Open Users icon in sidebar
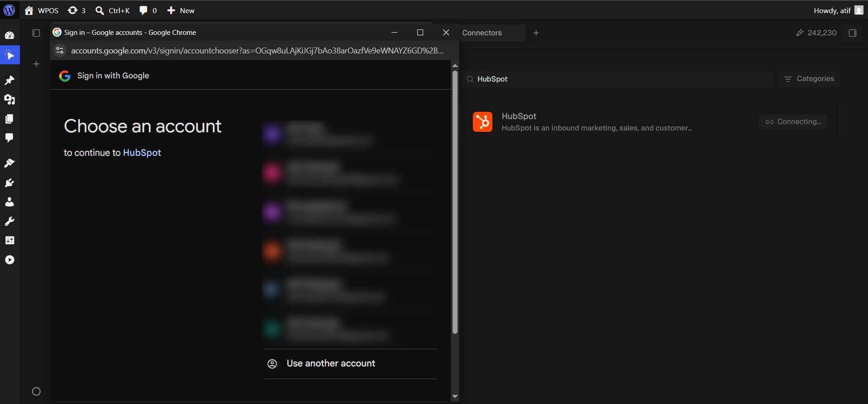This screenshot has width=868, height=404. 10,202
